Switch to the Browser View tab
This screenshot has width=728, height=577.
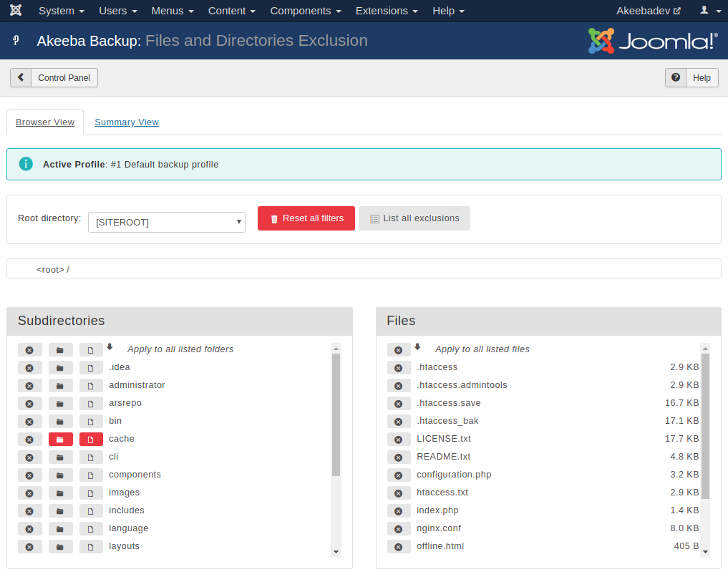[x=45, y=122]
